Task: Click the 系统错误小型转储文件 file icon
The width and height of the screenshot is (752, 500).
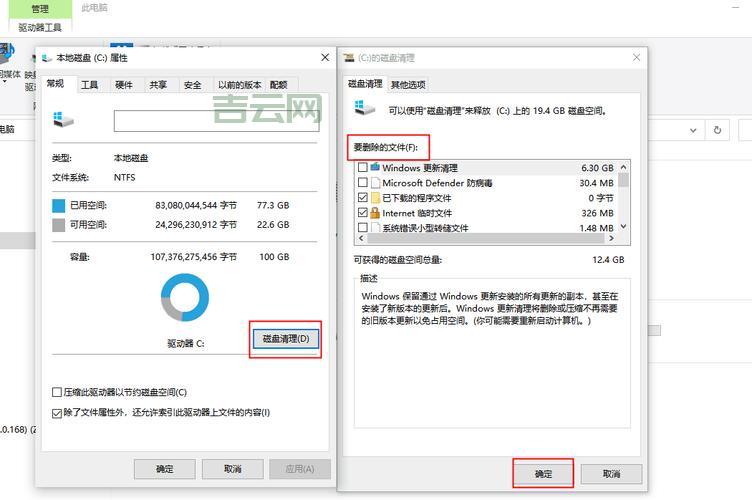Action: (375, 228)
